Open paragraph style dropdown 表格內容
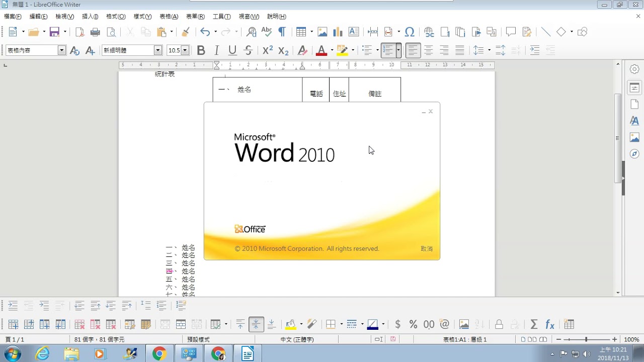 pos(61,50)
